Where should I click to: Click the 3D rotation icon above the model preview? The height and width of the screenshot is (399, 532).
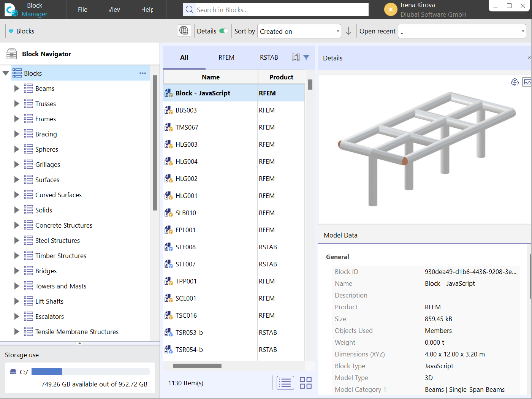tap(515, 82)
